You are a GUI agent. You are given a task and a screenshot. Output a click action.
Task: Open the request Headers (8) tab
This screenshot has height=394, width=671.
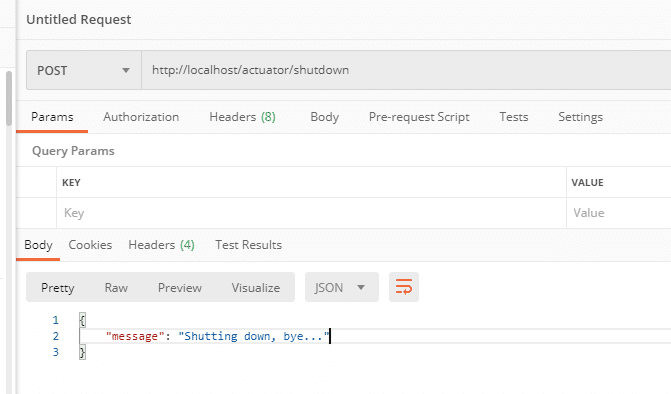tap(242, 117)
